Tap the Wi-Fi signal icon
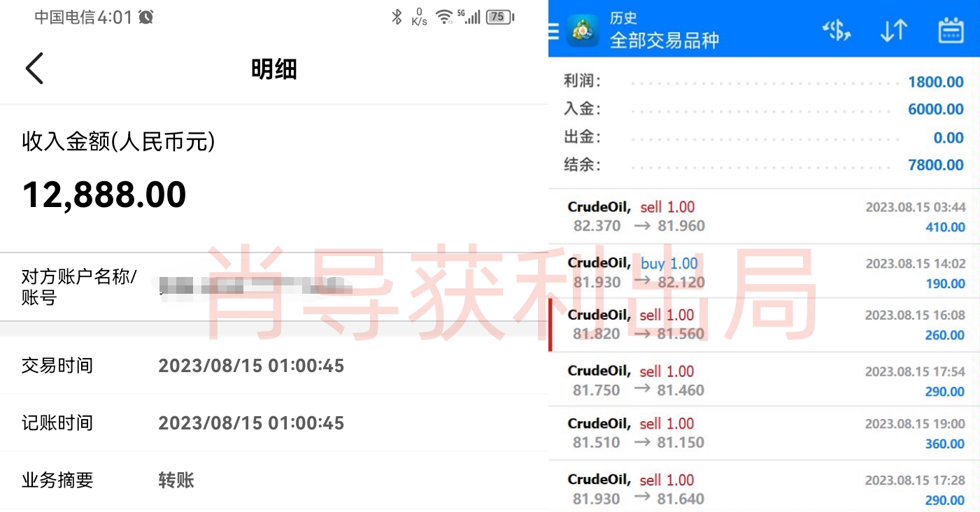Image resolution: width=980 pixels, height=512 pixels. click(443, 17)
